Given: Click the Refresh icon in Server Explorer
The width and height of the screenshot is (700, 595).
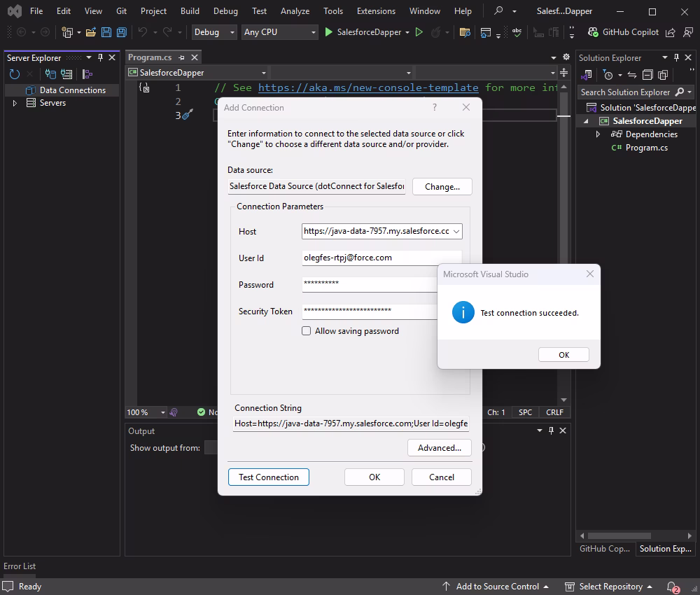Looking at the screenshot, I should click(14, 74).
